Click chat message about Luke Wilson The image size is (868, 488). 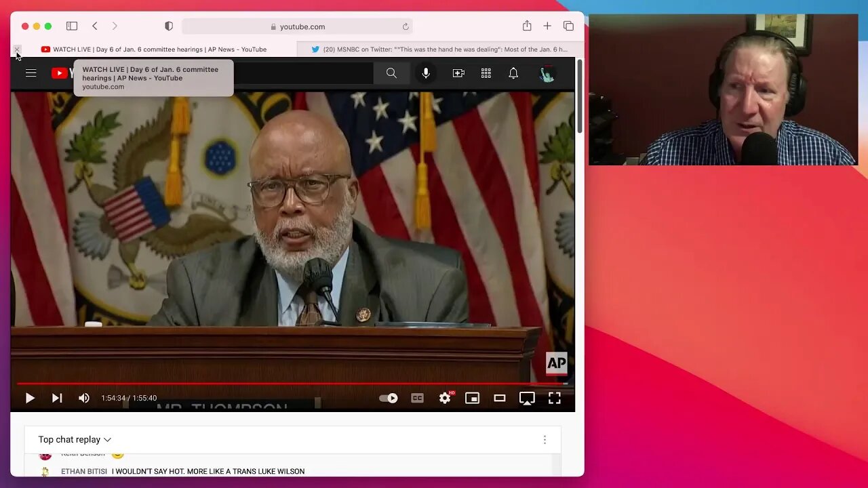(x=208, y=472)
